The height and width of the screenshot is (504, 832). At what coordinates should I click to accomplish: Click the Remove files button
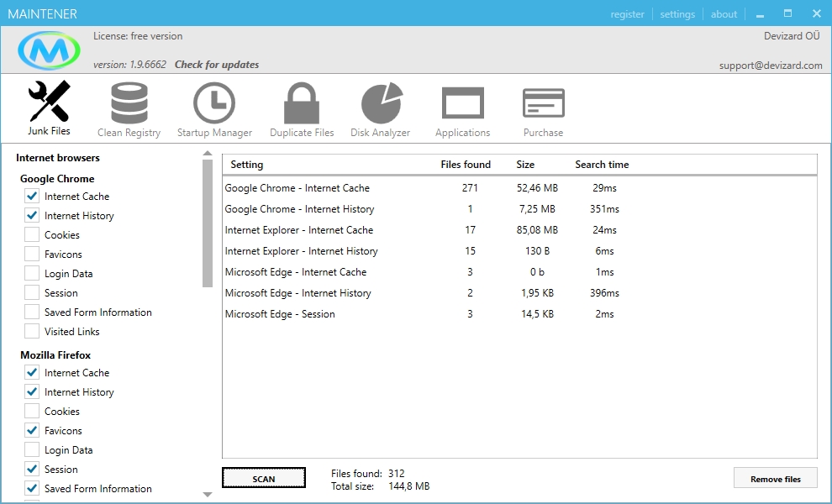[775, 479]
